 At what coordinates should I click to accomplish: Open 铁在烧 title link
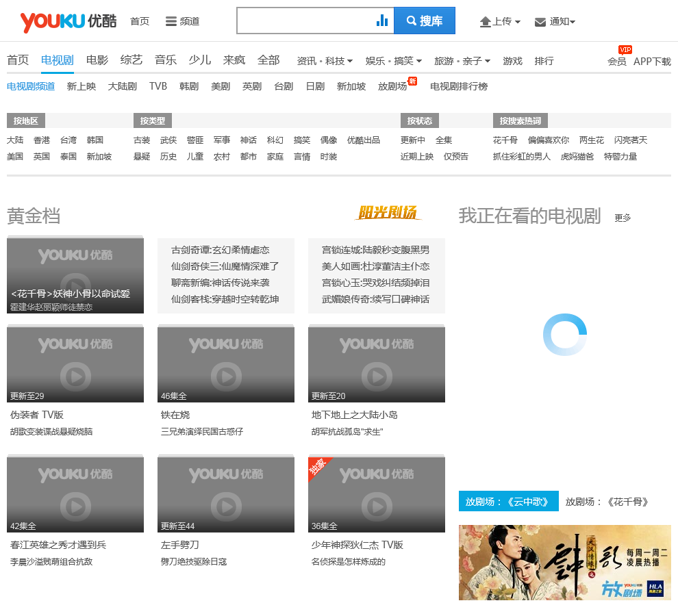coord(175,415)
